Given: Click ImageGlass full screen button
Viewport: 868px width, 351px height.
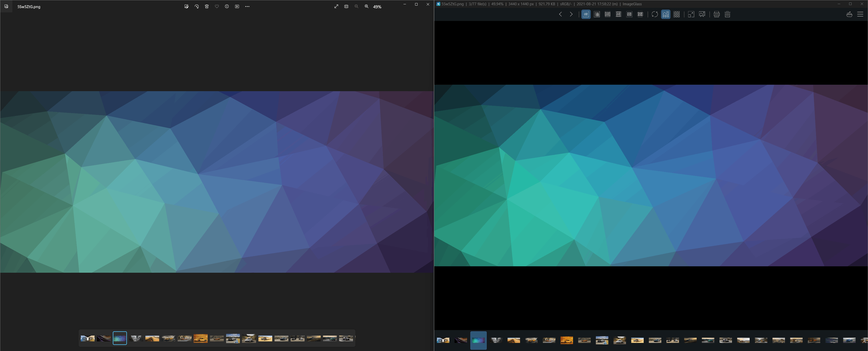Looking at the screenshot, I should (x=691, y=14).
